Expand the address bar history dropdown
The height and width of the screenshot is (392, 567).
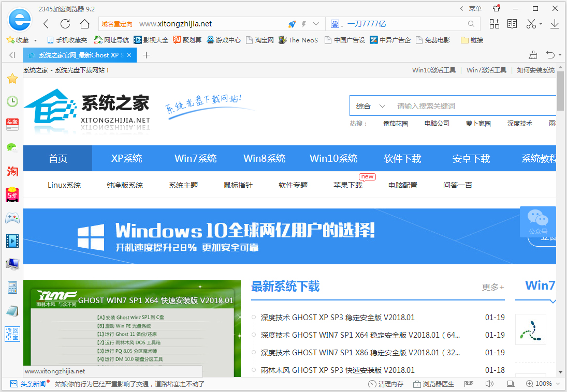pos(316,24)
